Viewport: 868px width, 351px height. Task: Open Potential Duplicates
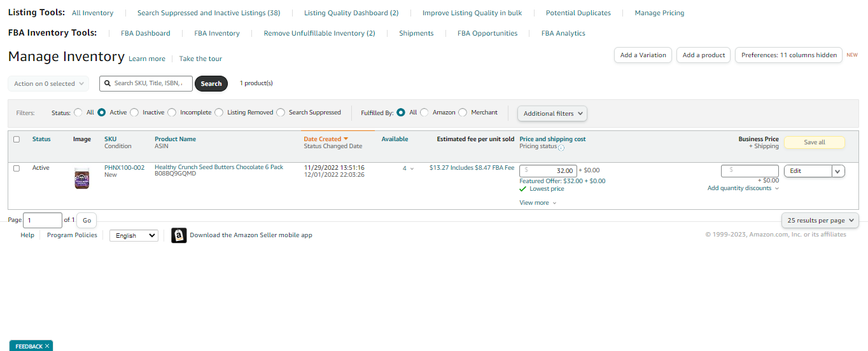click(x=578, y=13)
